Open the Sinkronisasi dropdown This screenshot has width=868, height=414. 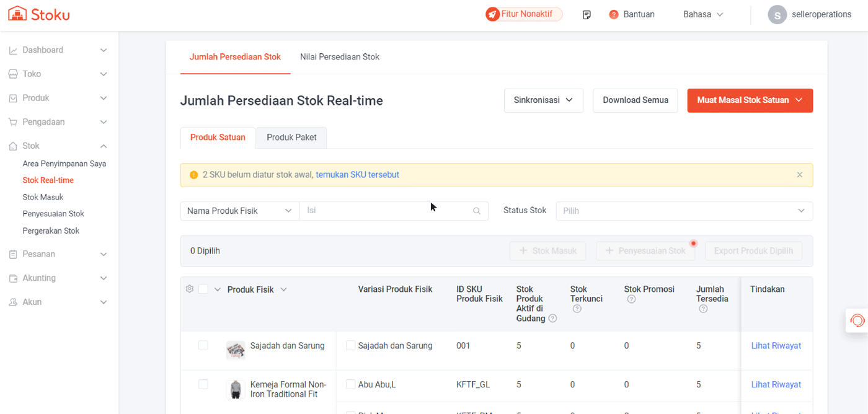[x=543, y=100]
